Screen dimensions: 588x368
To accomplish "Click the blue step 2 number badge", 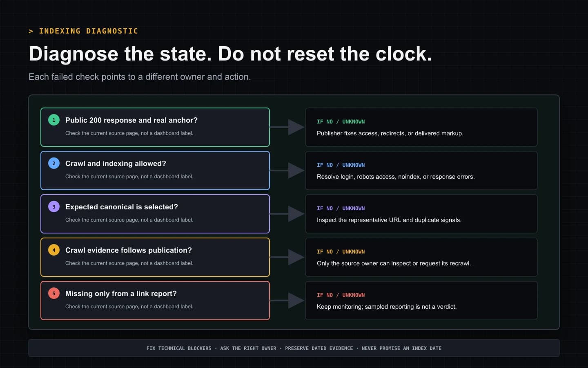I will coord(54,163).
